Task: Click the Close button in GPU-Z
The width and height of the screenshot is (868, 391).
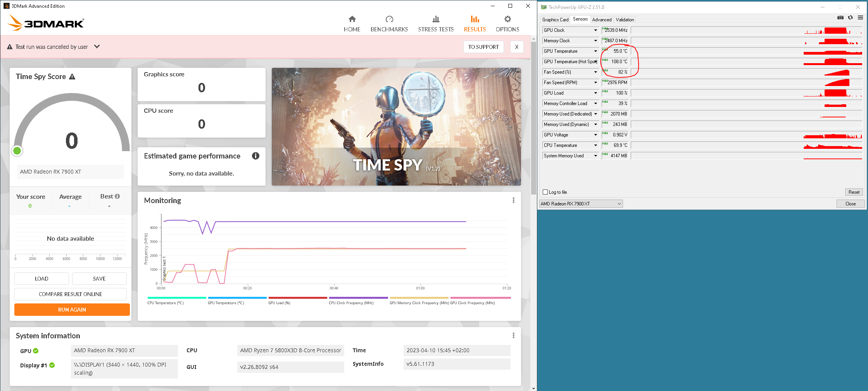Action: click(851, 204)
